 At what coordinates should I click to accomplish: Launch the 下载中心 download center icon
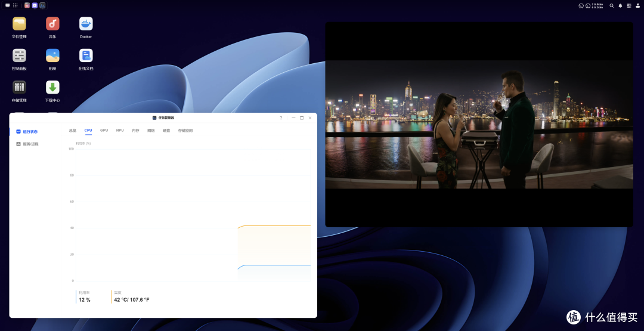tap(52, 87)
